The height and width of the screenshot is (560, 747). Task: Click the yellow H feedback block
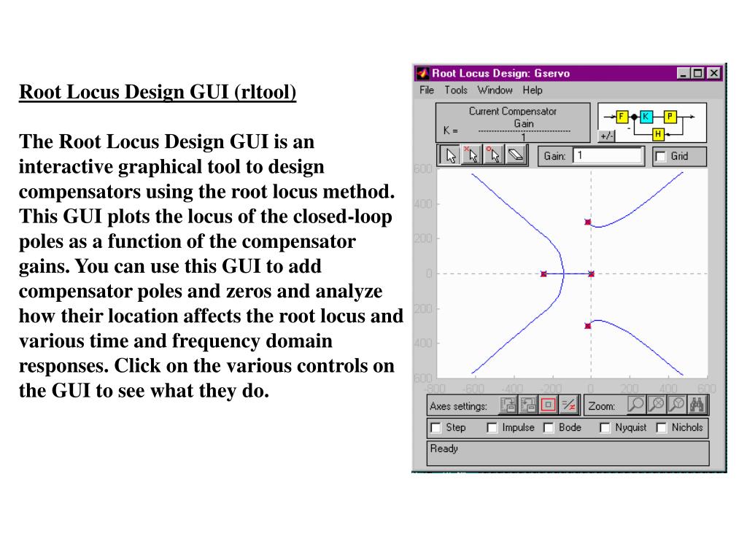click(658, 134)
